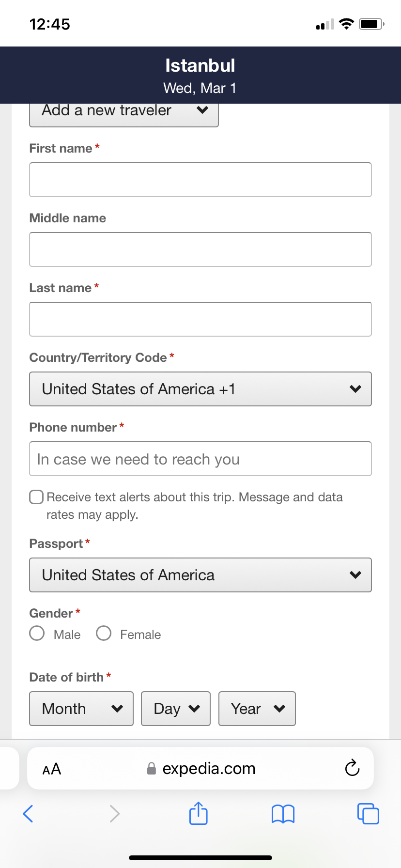
Task: Expand the birth Month dropdown
Action: point(81,709)
